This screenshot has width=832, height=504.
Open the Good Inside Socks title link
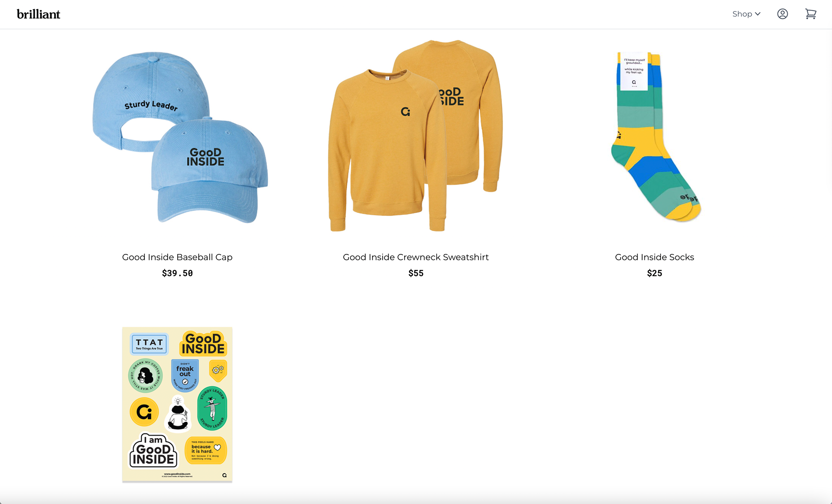point(654,257)
